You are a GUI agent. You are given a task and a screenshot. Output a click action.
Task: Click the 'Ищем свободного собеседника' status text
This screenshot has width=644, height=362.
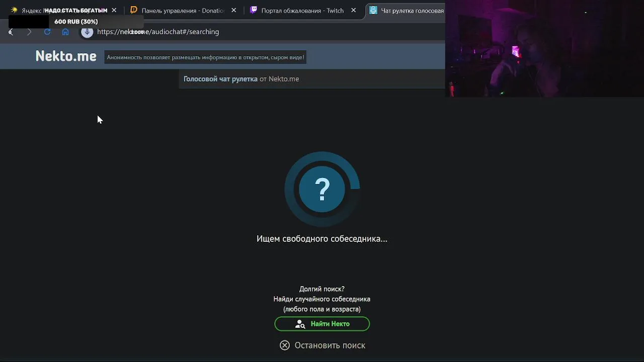pos(322,239)
